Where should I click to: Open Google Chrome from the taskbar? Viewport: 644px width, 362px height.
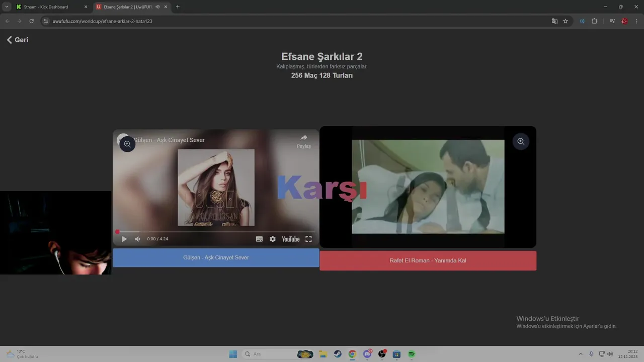coord(352,354)
